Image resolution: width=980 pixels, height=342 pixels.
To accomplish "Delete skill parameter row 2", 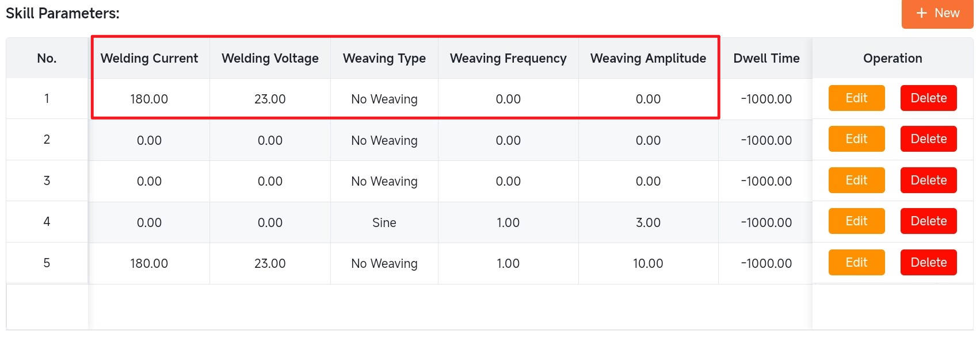I will pyautogui.click(x=928, y=139).
